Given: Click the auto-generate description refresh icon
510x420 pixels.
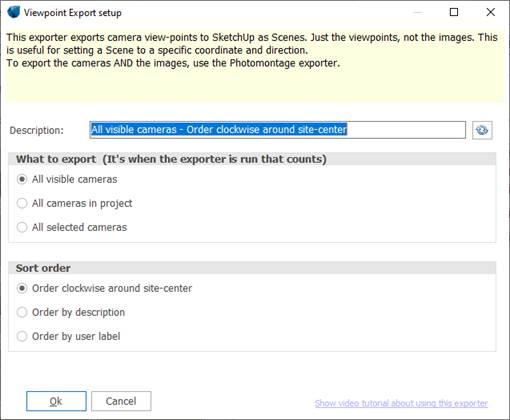Looking at the screenshot, I should coord(482,130).
